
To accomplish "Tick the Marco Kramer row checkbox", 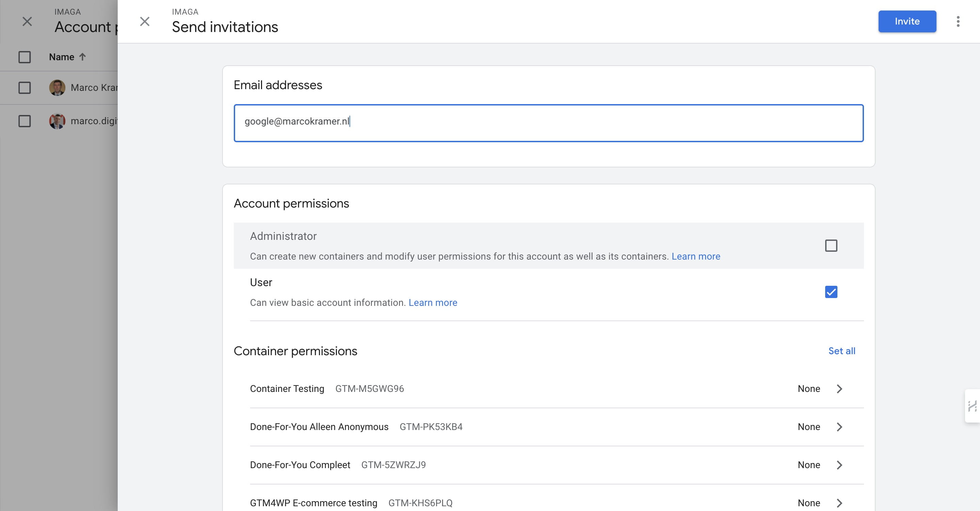I will point(25,87).
